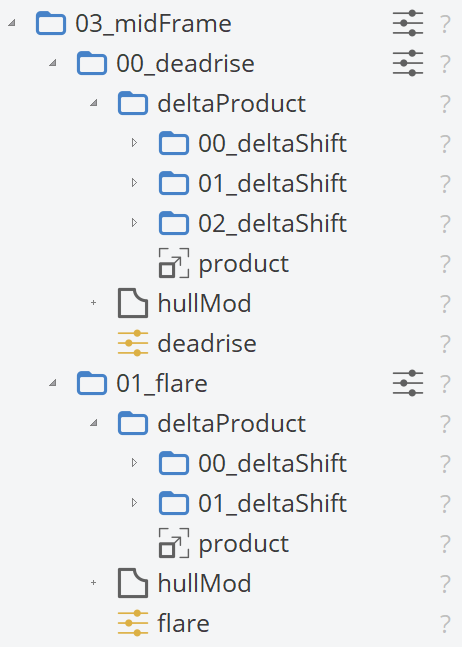The width and height of the screenshot is (462, 647).
Task: Select the yellow flare parameter icon
Action: [132, 623]
